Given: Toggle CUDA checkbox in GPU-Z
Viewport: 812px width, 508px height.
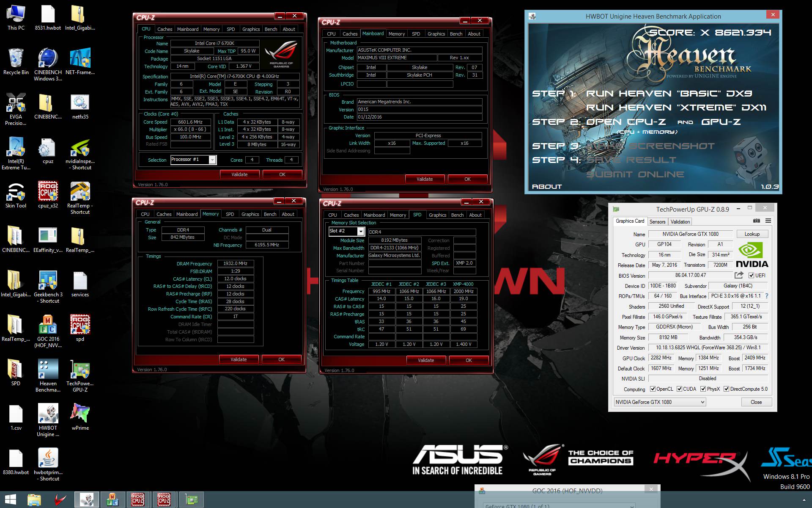Looking at the screenshot, I should pyautogui.click(x=679, y=389).
